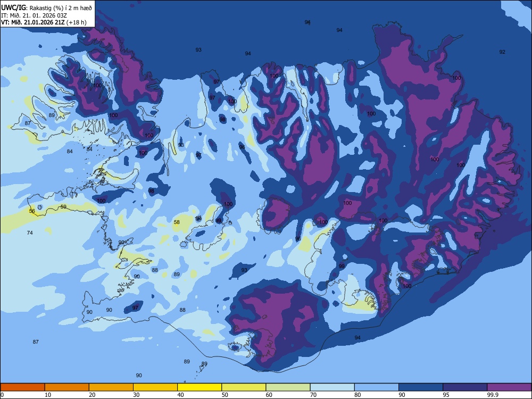Select the orange 10–20 legend color block
The width and height of the screenshot is (532, 399).
click(x=67, y=387)
